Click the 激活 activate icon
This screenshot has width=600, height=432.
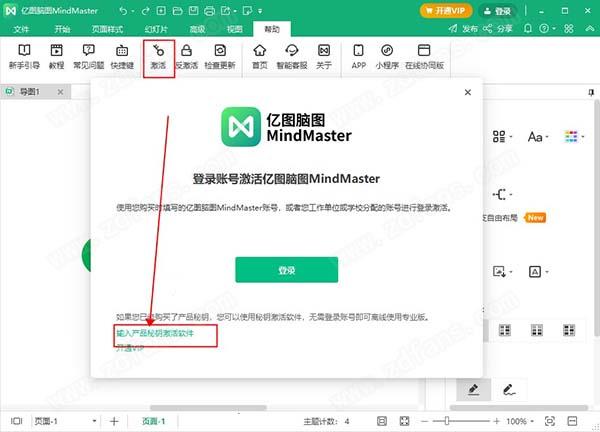158,56
